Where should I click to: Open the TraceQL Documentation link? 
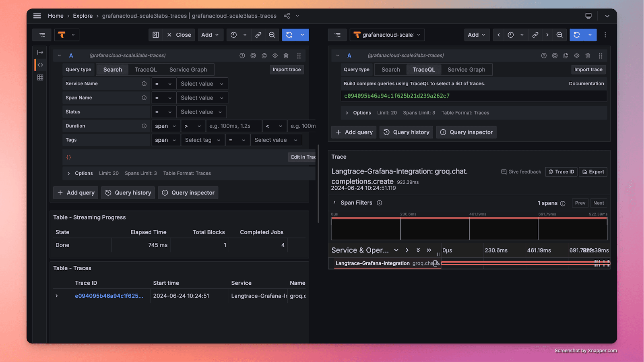pyautogui.click(x=586, y=84)
